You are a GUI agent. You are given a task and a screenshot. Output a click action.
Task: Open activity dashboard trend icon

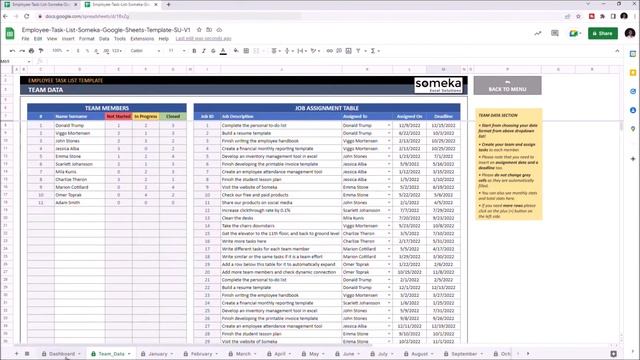[538, 33]
